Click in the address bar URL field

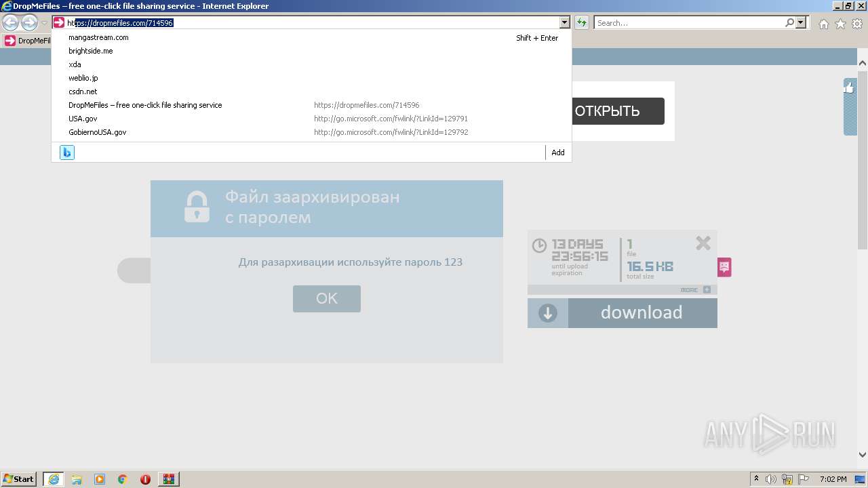click(x=313, y=22)
